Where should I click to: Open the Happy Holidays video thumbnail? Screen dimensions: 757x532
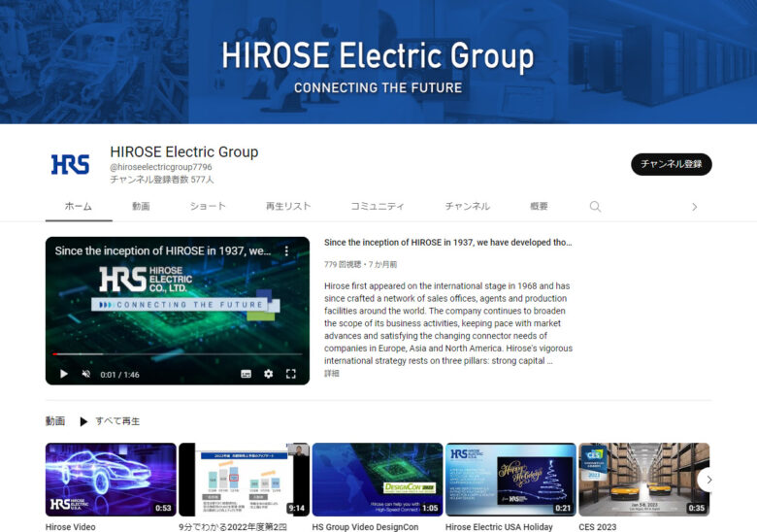pyautogui.click(x=510, y=480)
